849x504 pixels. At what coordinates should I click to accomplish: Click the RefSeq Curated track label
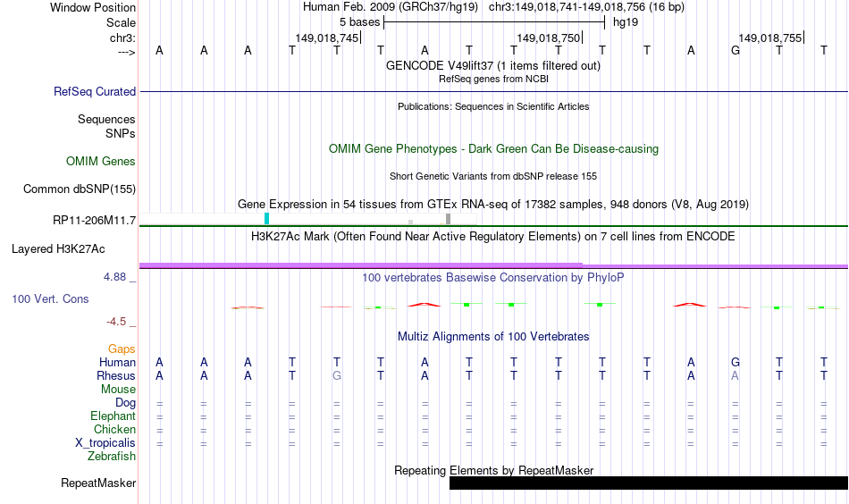point(95,91)
